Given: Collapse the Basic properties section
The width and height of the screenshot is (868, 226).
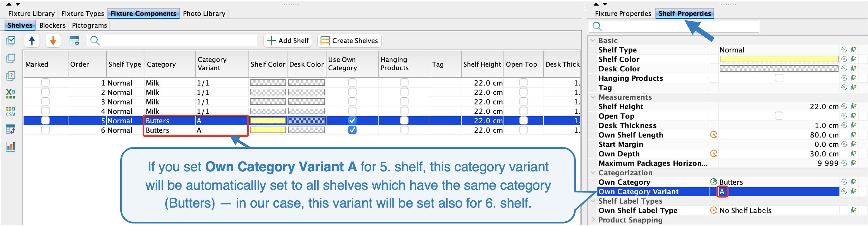Looking at the screenshot, I should coord(593,40).
